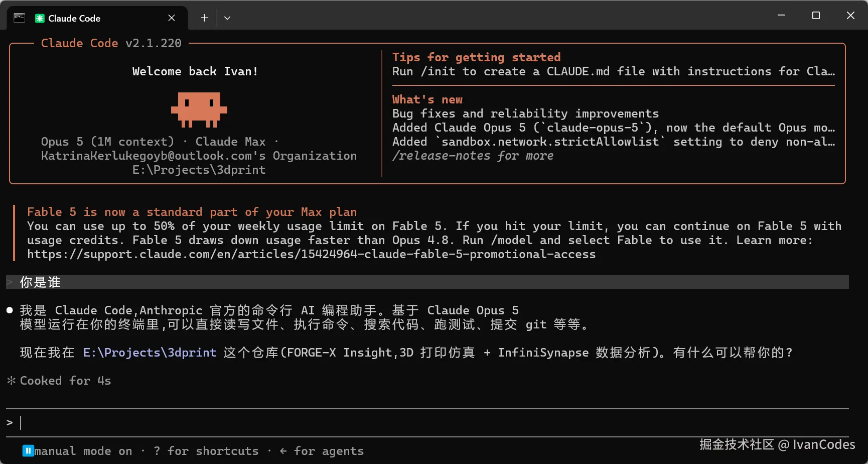
Task: Click the Claude pixel mascot
Action: coord(199,109)
